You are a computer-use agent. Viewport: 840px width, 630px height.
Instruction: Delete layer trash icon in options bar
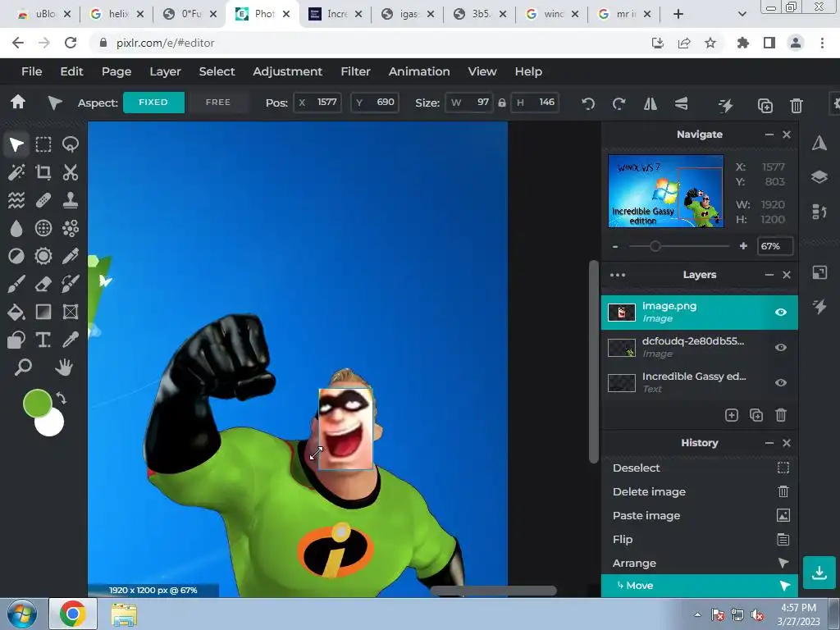[x=797, y=105]
